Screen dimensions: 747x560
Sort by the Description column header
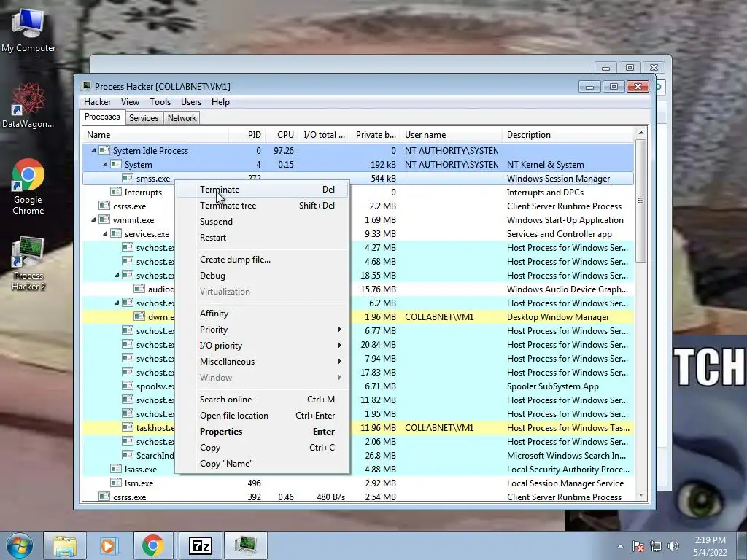tap(568, 135)
